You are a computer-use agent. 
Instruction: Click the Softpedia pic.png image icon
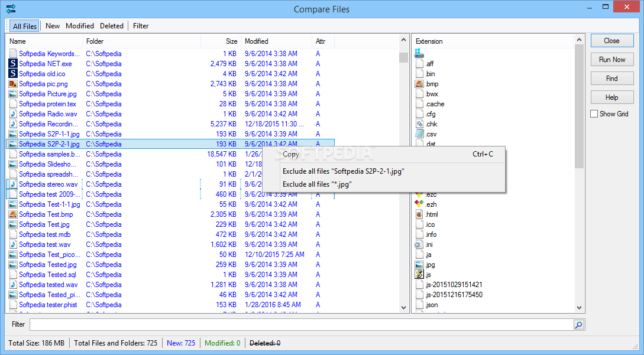13,84
